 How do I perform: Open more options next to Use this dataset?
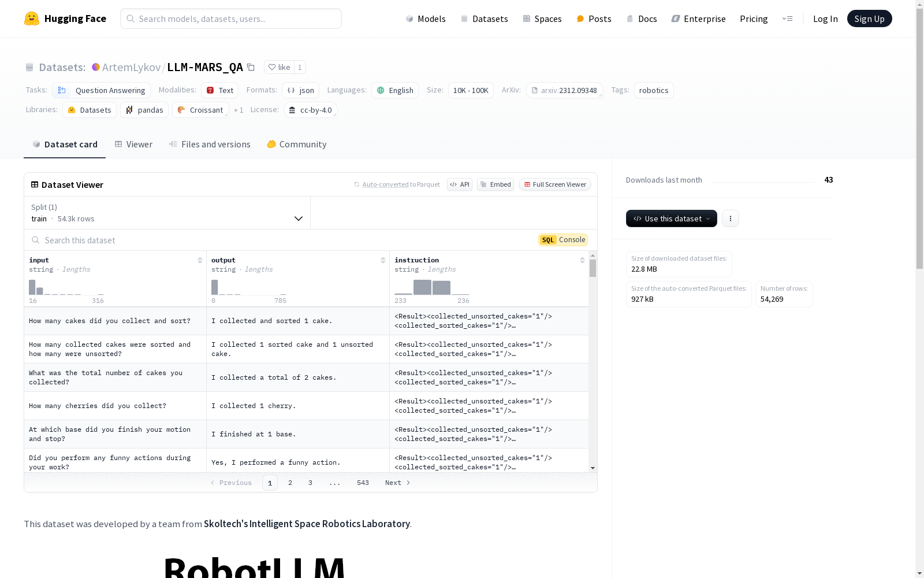point(731,218)
